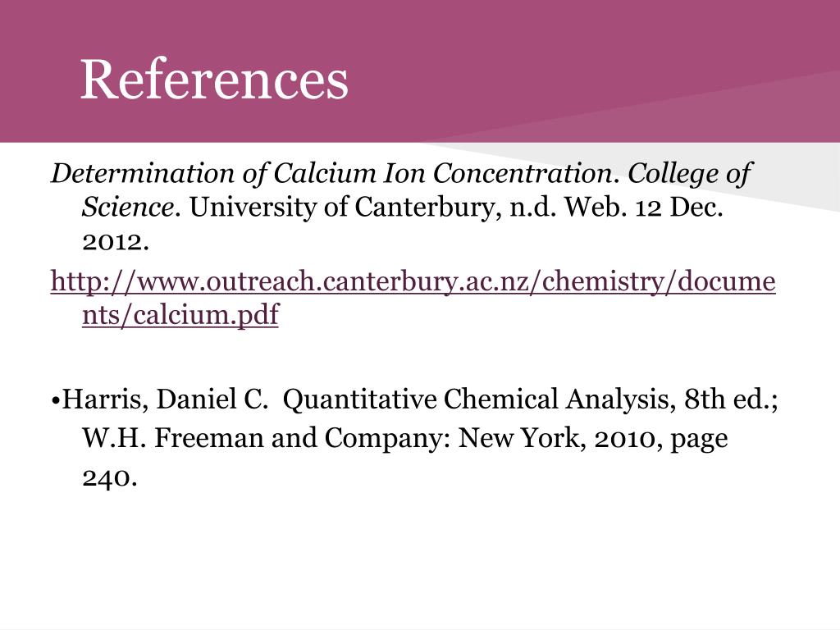This screenshot has height=630, width=840.
Task: Click the maroon header banner background
Action: (574, 49)
